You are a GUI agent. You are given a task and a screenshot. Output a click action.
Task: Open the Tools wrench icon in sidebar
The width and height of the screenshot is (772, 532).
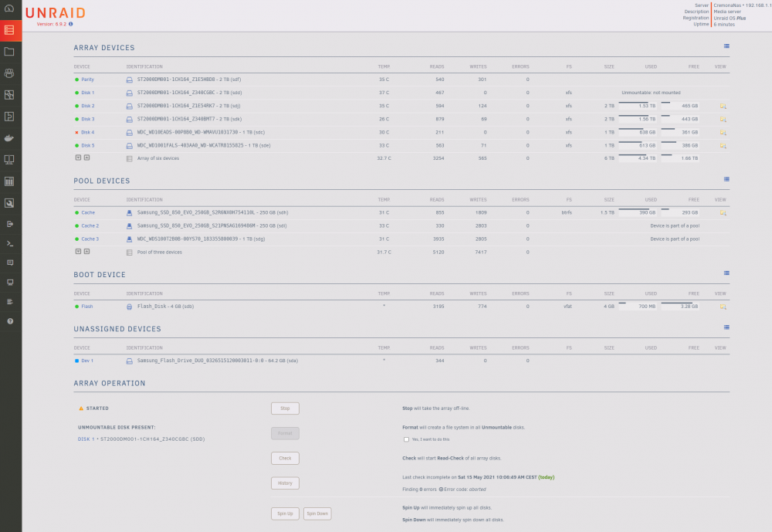(8, 203)
